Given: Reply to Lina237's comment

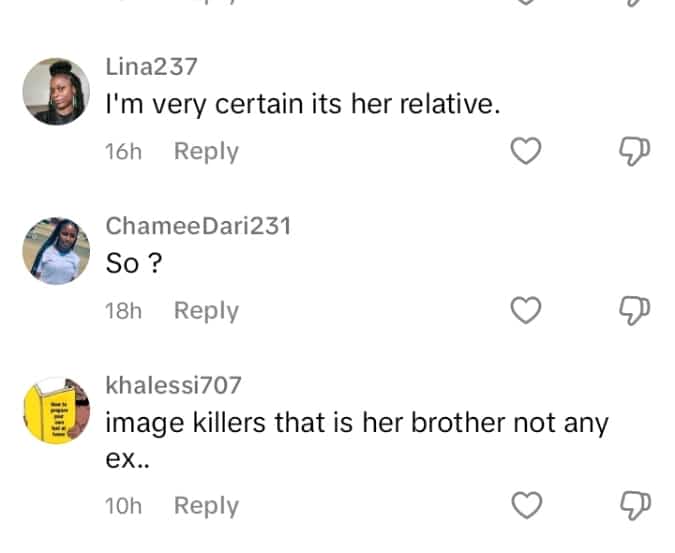Looking at the screenshot, I should pyautogui.click(x=206, y=152).
